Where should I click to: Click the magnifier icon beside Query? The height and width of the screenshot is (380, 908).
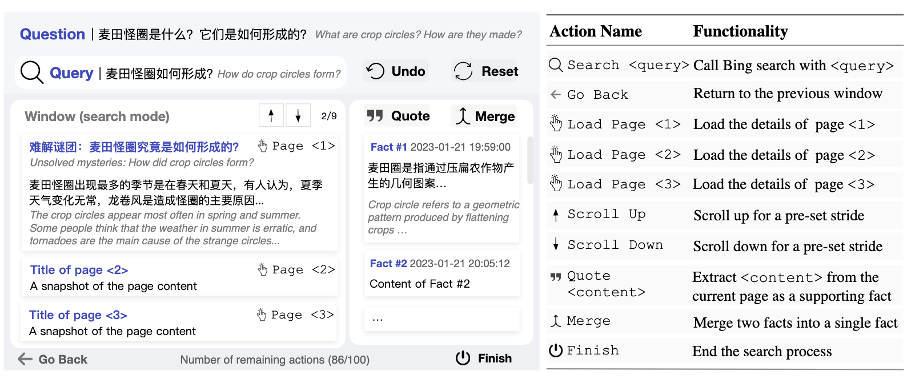[32, 72]
